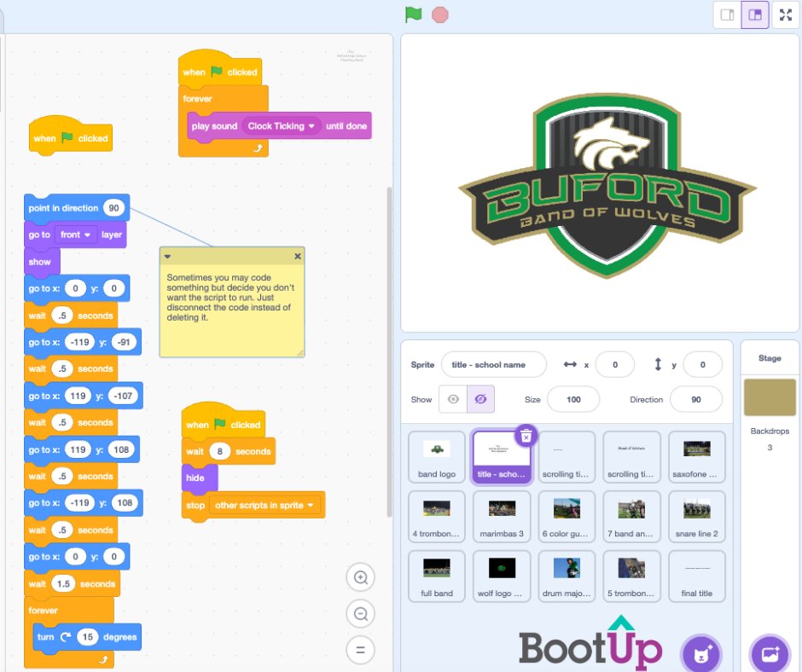Select the final title sprite
This screenshot has height=672, width=802.
coord(697,576)
